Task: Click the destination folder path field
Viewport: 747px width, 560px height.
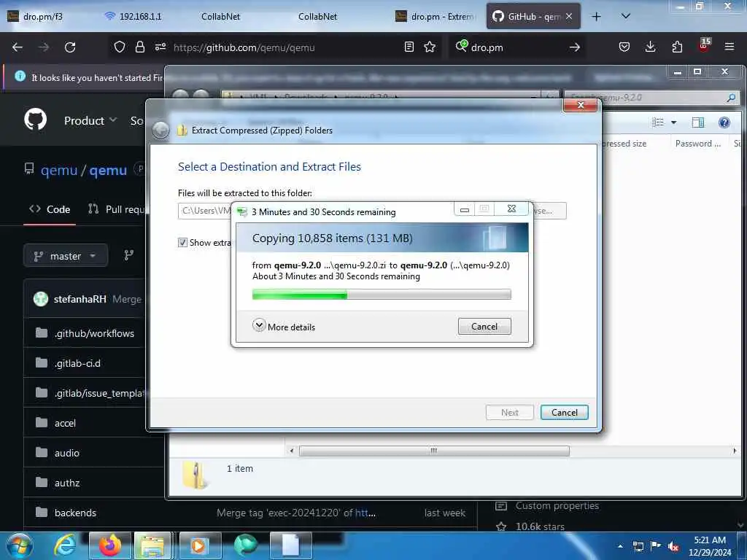Action: pyautogui.click(x=205, y=211)
